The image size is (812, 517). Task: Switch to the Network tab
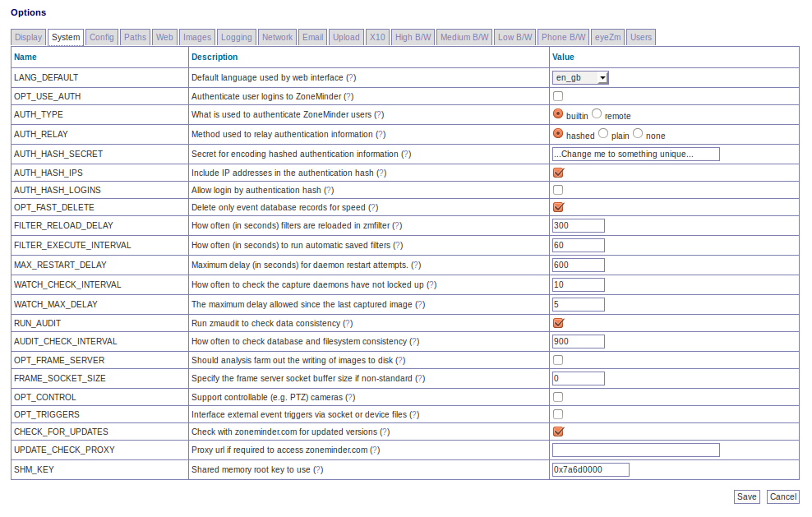tap(277, 37)
